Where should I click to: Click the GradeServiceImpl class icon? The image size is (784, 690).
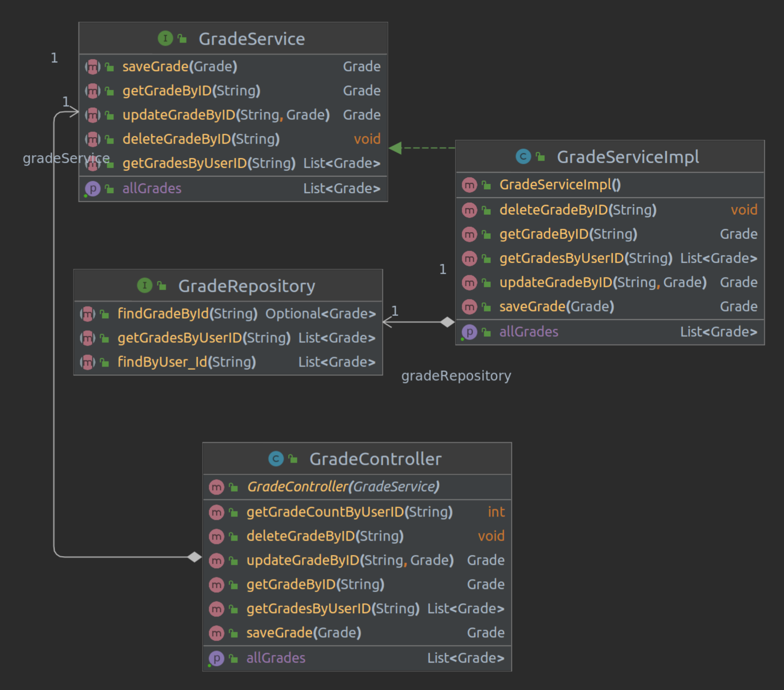pyautogui.click(x=523, y=156)
